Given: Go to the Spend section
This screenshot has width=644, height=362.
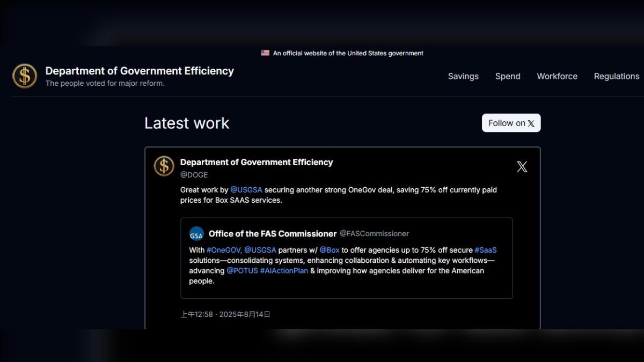Looking at the screenshot, I should coord(507,76).
